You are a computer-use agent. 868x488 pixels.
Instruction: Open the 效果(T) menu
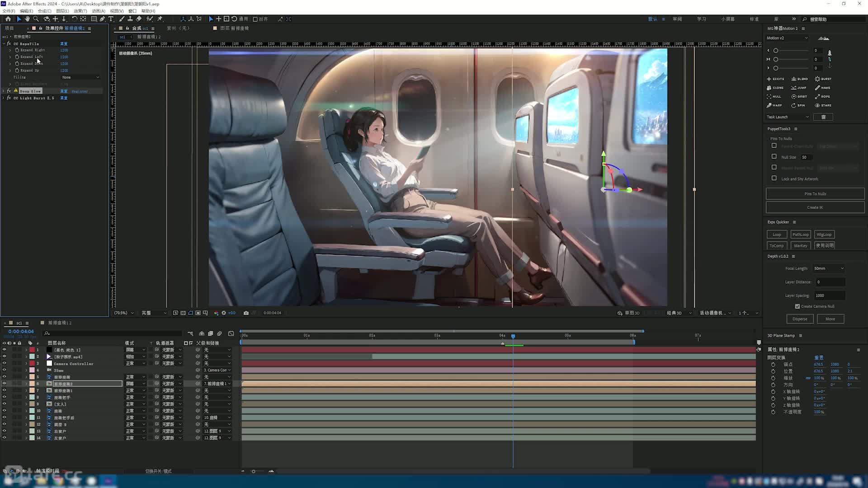click(x=80, y=11)
